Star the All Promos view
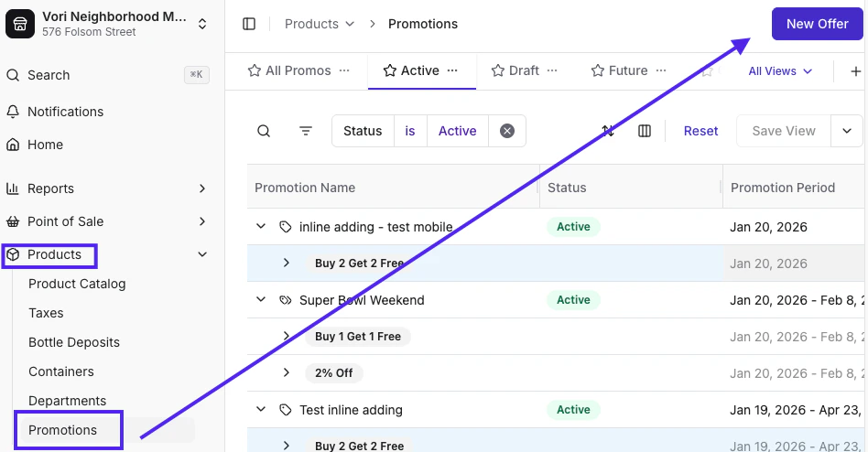This screenshot has width=868, height=452. tap(255, 70)
